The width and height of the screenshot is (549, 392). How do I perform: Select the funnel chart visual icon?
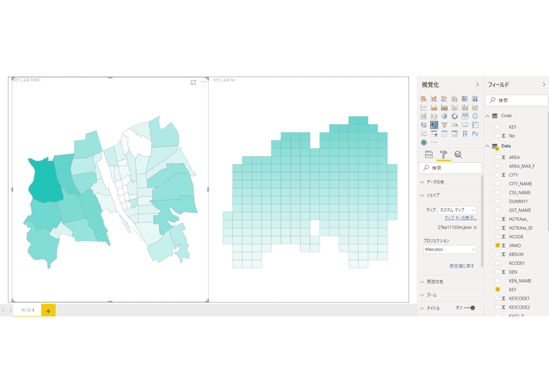pos(444,125)
